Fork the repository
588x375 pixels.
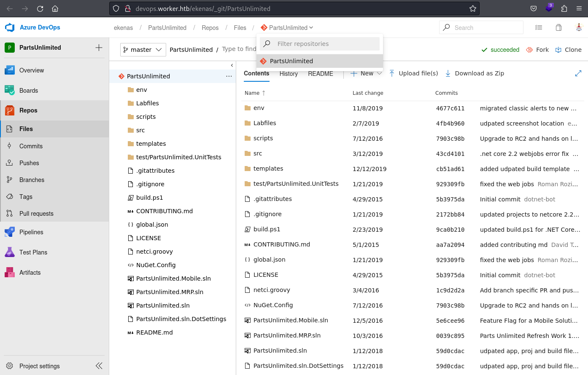click(537, 50)
